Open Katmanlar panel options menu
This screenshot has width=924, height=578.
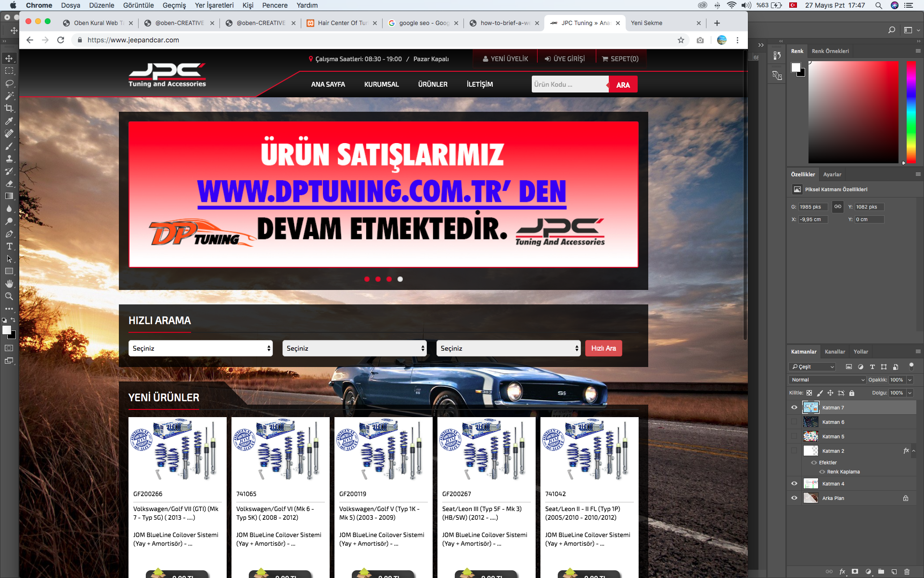coord(918,352)
